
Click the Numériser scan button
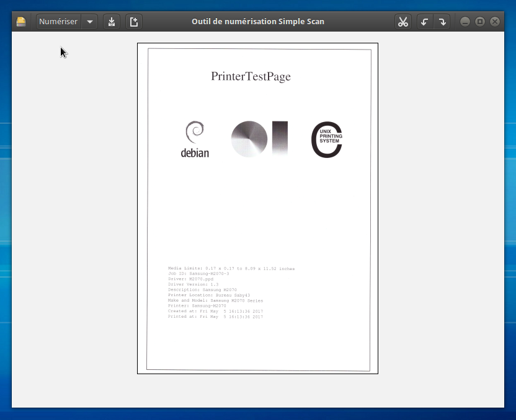pyautogui.click(x=58, y=22)
